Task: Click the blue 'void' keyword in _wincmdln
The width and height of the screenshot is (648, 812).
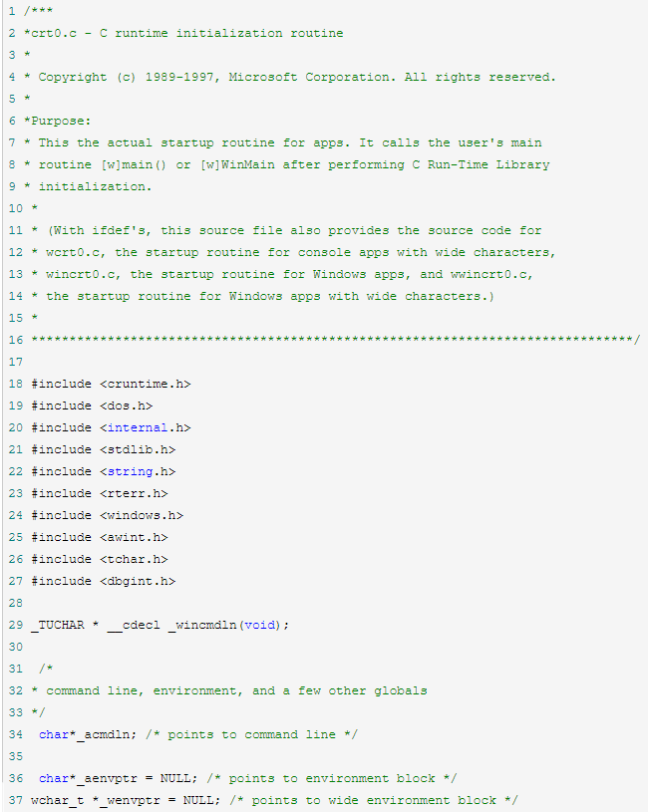Action: click(x=259, y=625)
